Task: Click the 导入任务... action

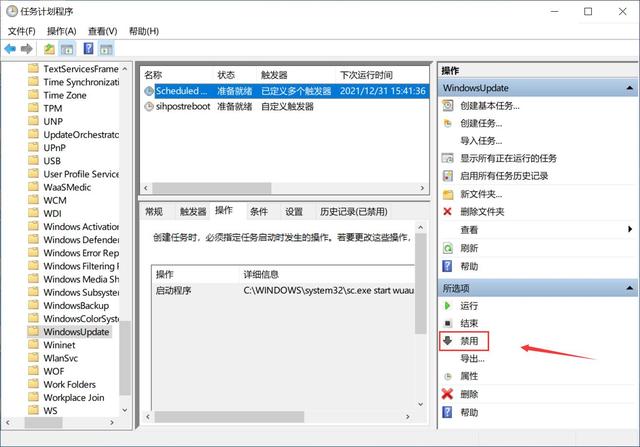Action: point(481,141)
